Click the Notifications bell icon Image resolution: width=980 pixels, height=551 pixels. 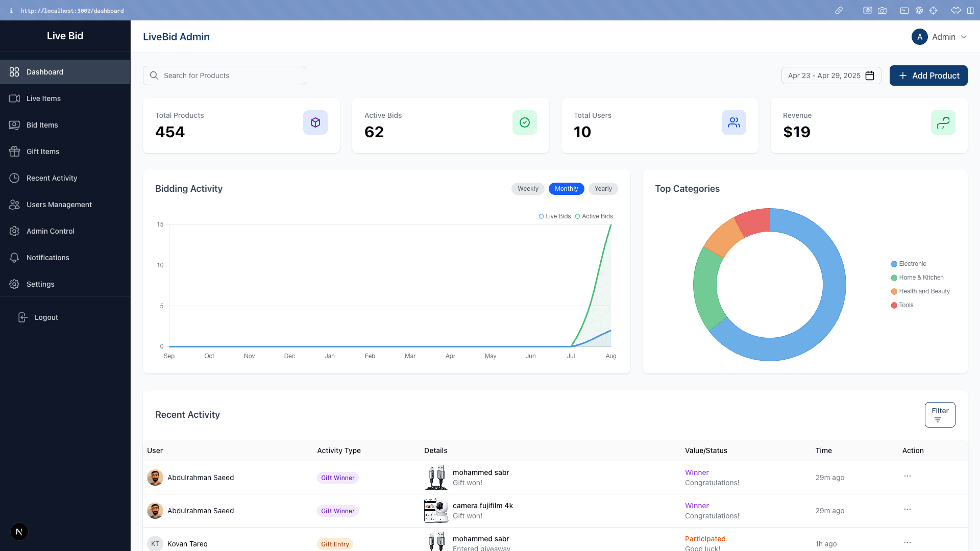[x=15, y=258]
